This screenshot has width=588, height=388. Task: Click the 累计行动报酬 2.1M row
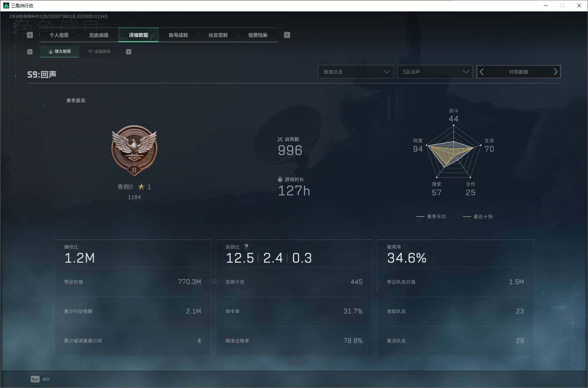point(133,311)
